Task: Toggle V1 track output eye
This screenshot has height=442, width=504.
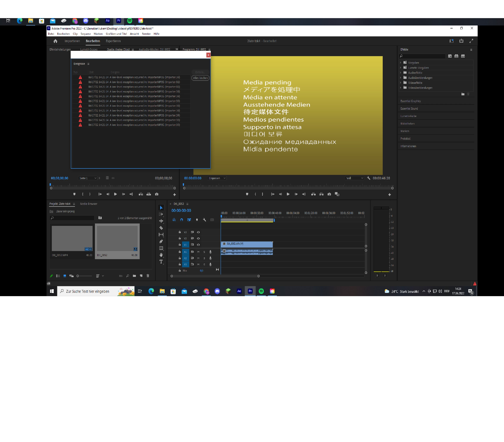Action: click(x=198, y=245)
